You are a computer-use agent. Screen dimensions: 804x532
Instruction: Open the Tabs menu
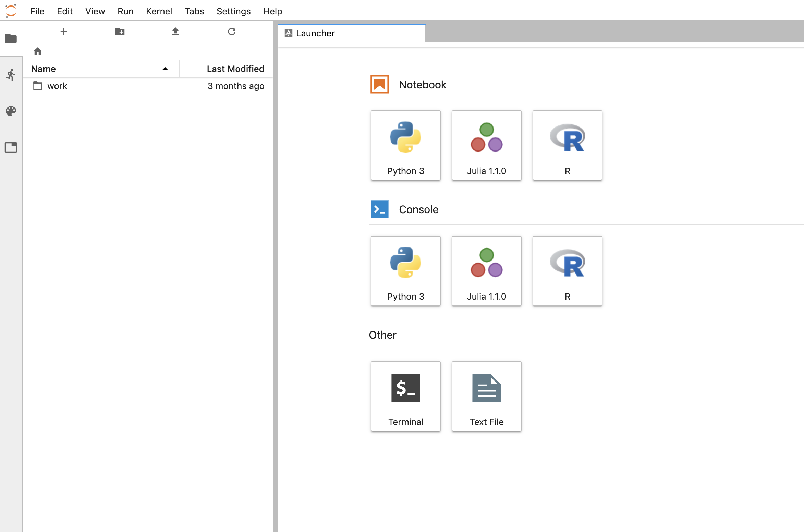click(x=194, y=11)
